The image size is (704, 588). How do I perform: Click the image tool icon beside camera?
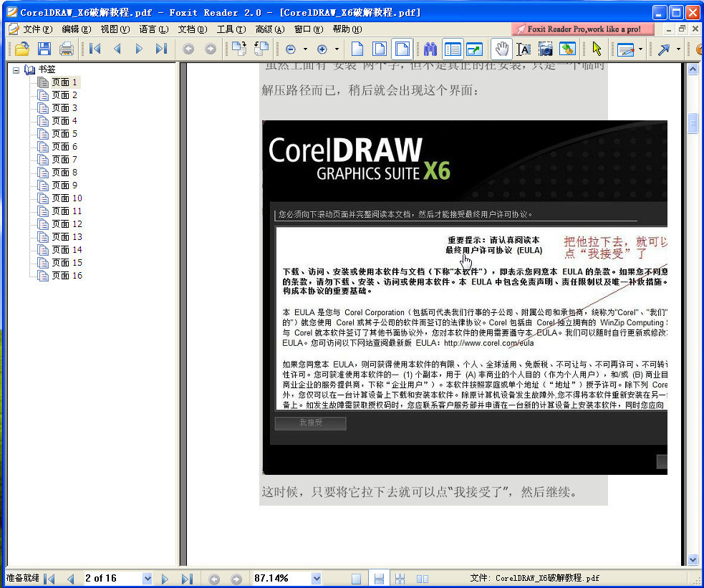click(x=567, y=49)
